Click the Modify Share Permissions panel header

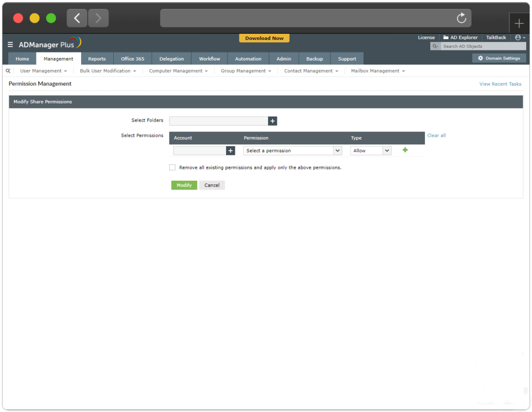[x=265, y=102]
